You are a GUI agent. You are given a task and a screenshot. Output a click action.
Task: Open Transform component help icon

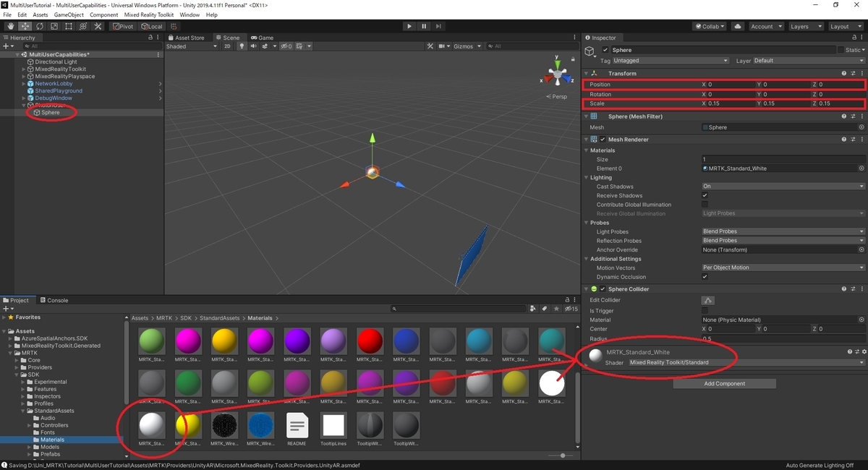pos(844,73)
